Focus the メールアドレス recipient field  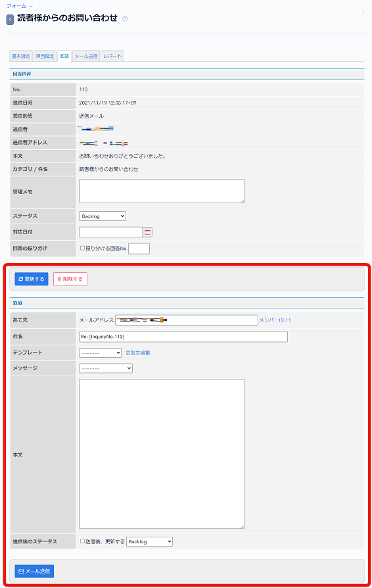coord(187,320)
